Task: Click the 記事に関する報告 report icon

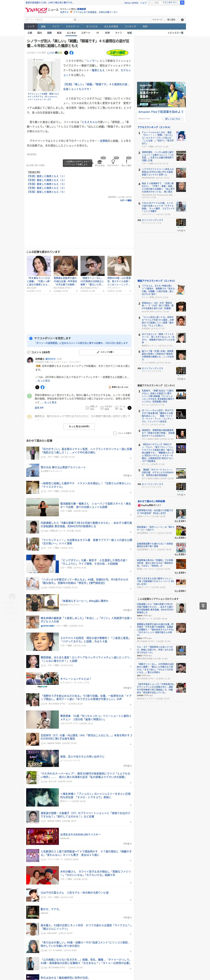Action: 35,165
